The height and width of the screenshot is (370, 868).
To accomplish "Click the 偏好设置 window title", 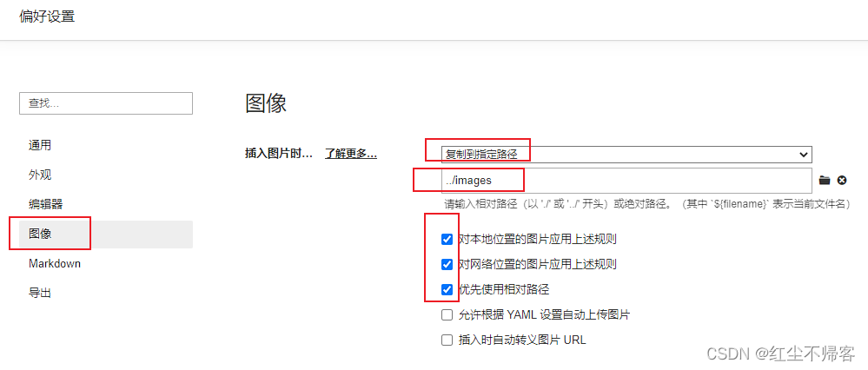I will [47, 17].
